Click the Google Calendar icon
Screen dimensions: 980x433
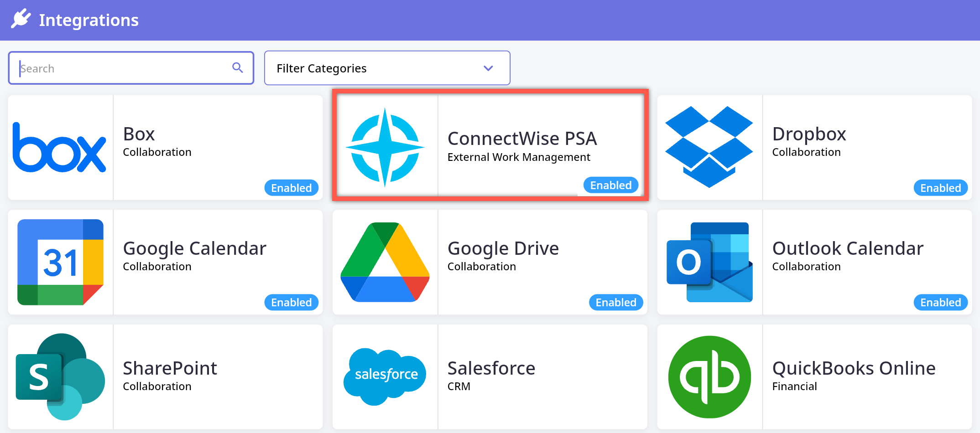click(x=60, y=262)
